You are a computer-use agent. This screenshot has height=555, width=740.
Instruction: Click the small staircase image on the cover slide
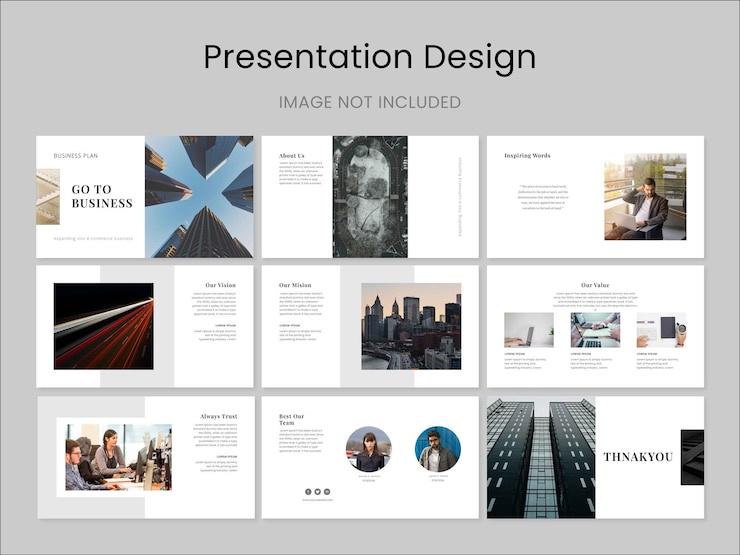click(48, 197)
